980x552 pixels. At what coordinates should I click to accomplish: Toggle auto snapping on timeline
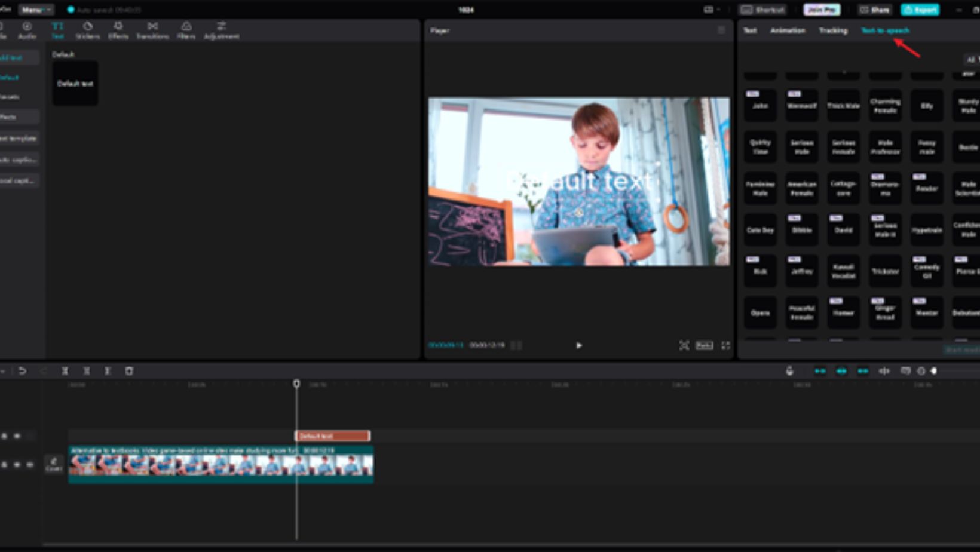click(x=841, y=371)
